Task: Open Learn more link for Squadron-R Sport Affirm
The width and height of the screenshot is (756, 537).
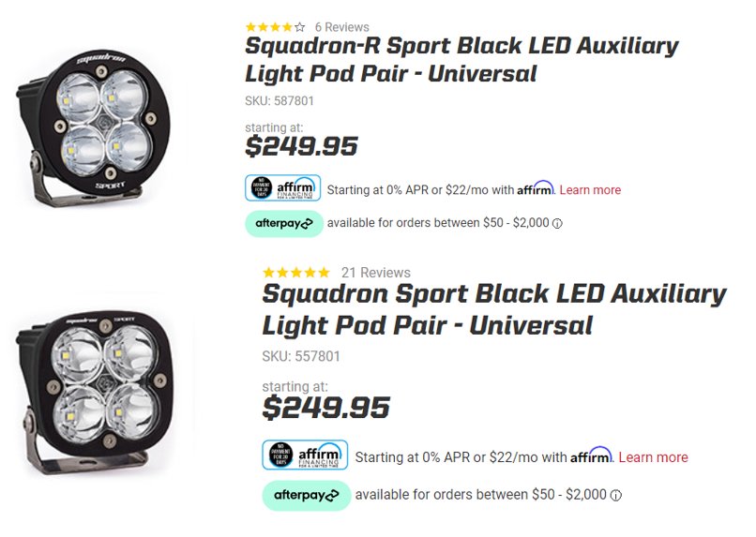Action: (590, 189)
